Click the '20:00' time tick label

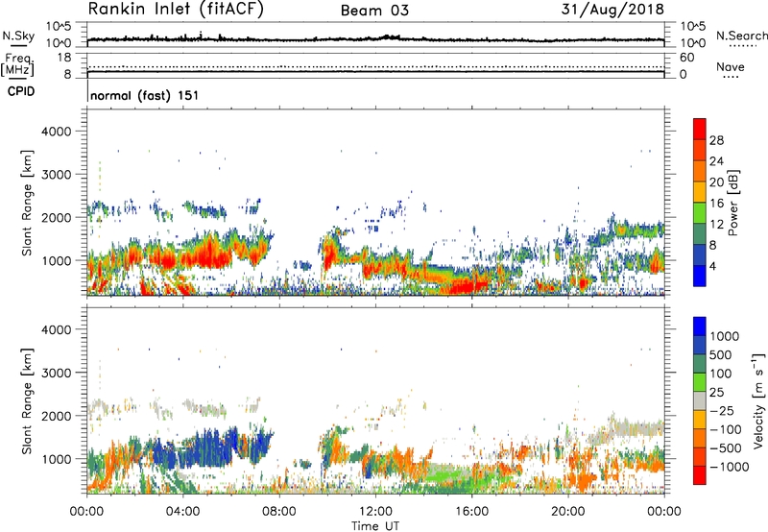pyautogui.click(x=567, y=512)
